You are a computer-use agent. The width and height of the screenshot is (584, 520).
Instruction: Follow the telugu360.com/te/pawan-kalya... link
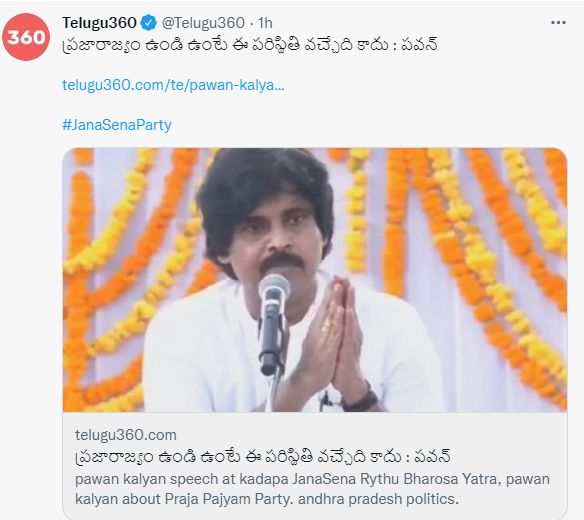(x=173, y=85)
